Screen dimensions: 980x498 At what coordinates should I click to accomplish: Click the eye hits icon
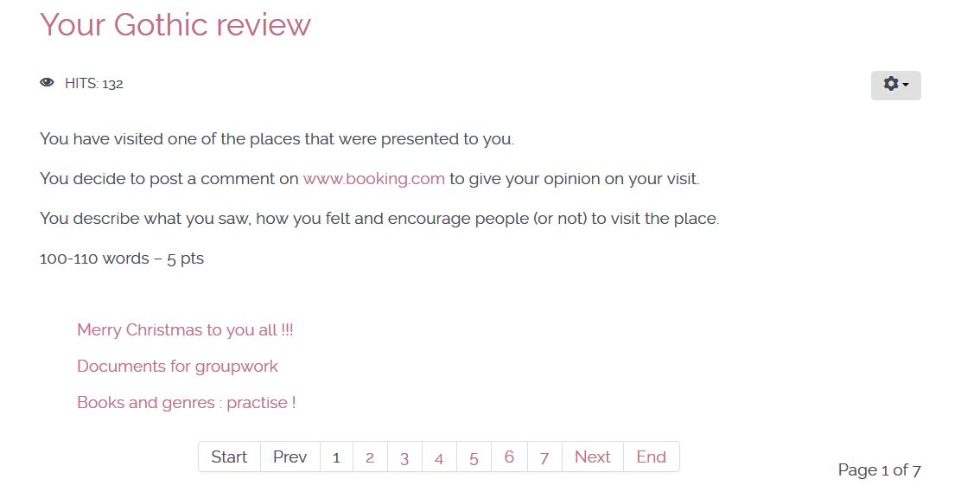click(x=47, y=83)
